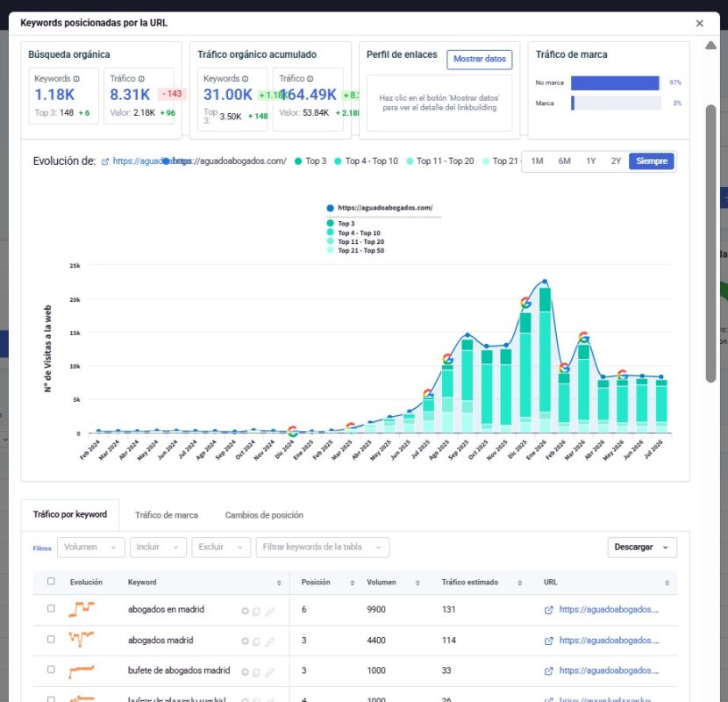The image size is (728, 702).
Task: Click the No marca traffic bar
Action: [x=615, y=82]
